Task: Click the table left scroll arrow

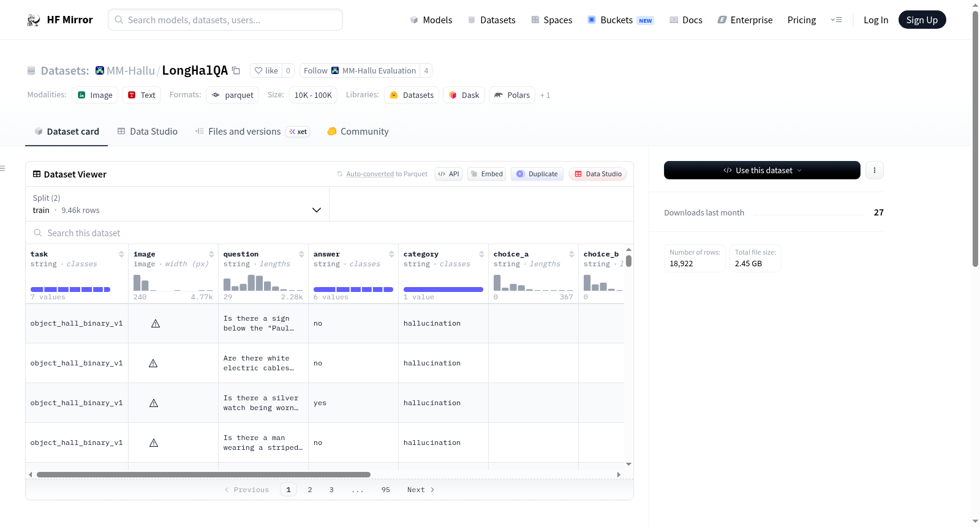Action: click(x=31, y=474)
